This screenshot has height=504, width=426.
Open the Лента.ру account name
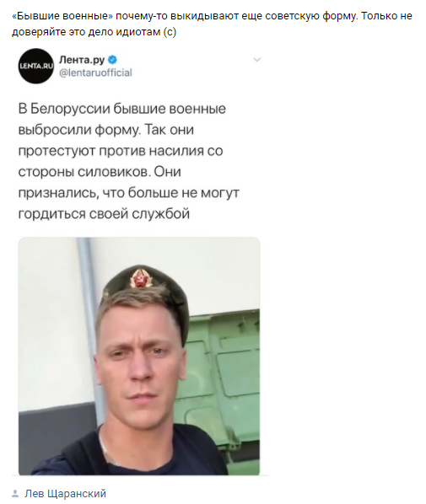pyautogui.click(x=82, y=60)
